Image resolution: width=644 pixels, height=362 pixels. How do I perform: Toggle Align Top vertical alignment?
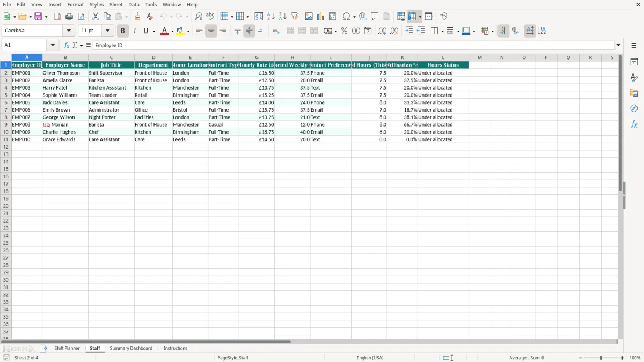(237, 31)
